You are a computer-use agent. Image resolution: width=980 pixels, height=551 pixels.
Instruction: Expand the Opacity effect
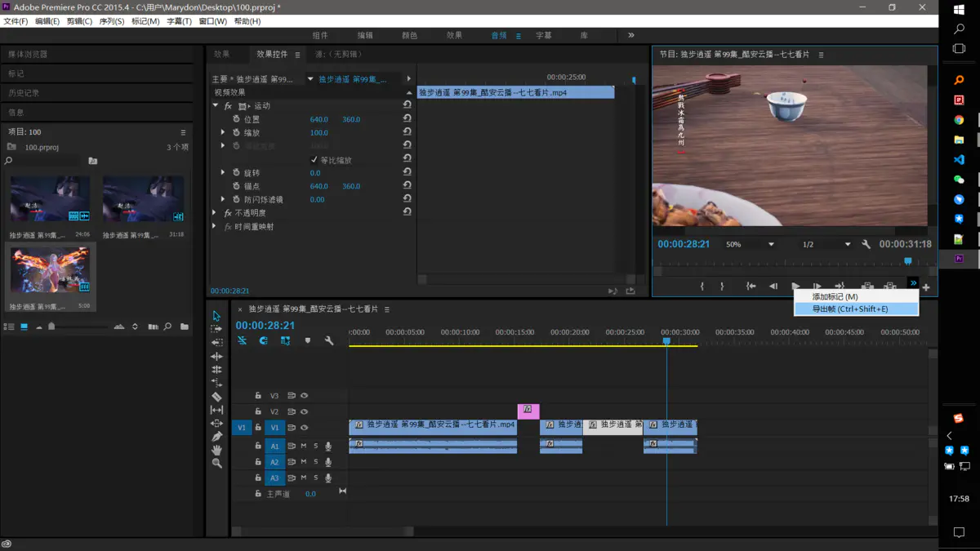coord(216,213)
